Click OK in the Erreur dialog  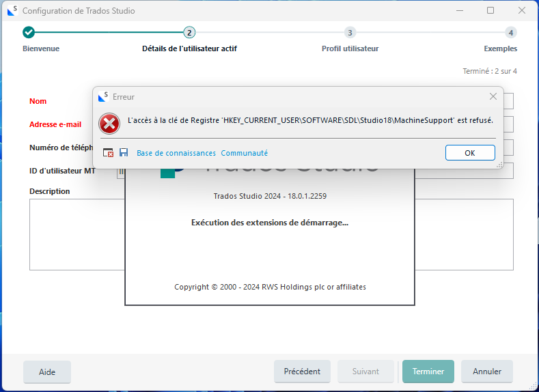pyautogui.click(x=470, y=153)
